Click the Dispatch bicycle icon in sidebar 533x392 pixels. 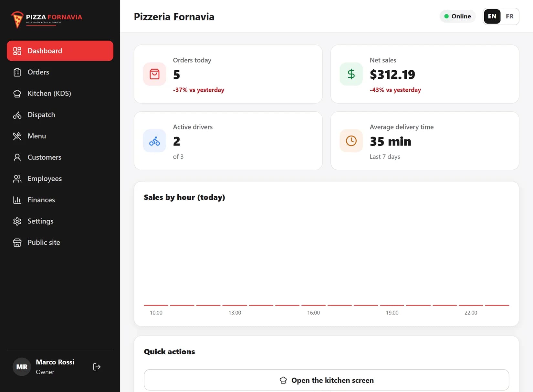(17, 115)
